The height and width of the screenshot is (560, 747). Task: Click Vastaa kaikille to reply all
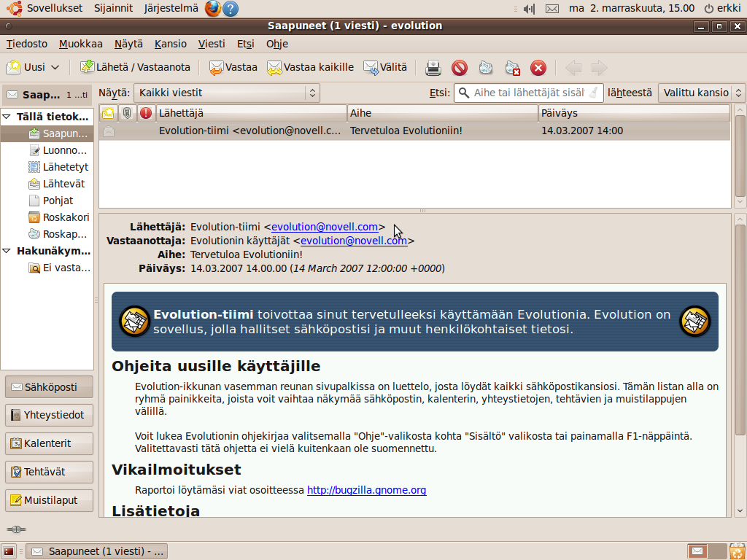click(x=310, y=67)
